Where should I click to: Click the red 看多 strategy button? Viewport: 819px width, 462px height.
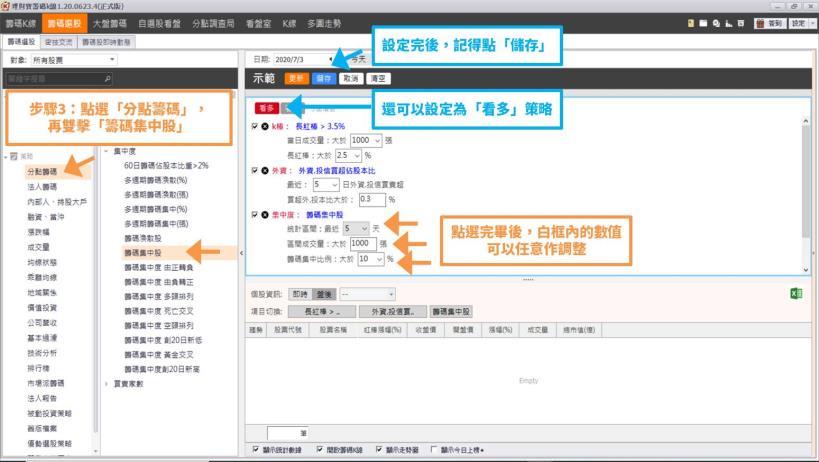(266, 108)
